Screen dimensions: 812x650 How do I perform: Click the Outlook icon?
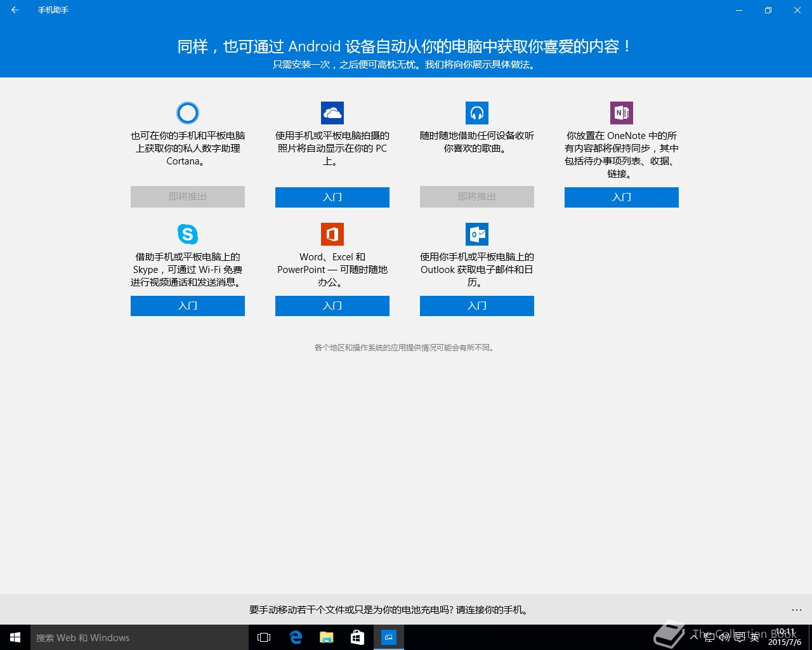477,234
